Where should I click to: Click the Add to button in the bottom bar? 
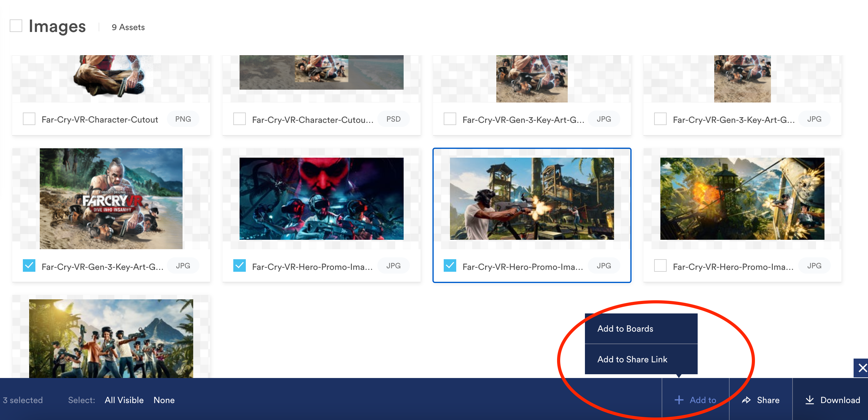point(695,400)
